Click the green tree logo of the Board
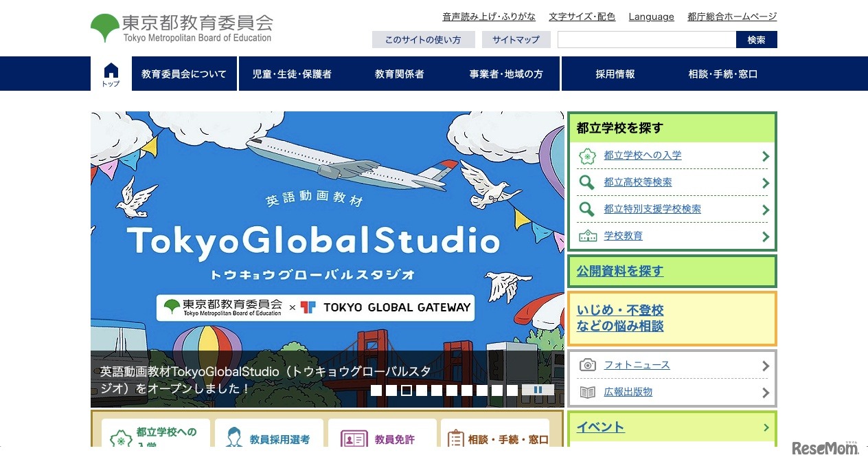Image resolution: width=868 pixels, height=464 pixels. tap(104, 26)
